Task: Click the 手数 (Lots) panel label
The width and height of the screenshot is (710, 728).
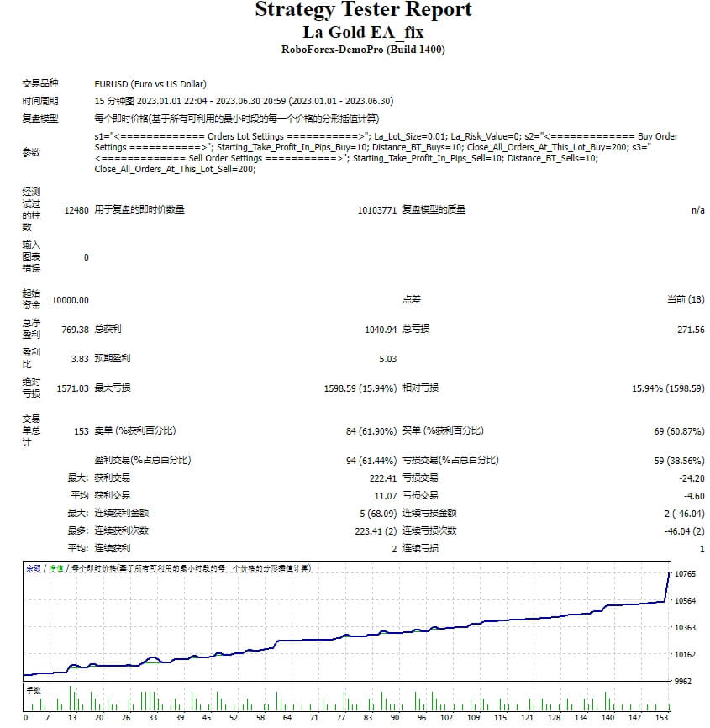Action: [34, 688]
